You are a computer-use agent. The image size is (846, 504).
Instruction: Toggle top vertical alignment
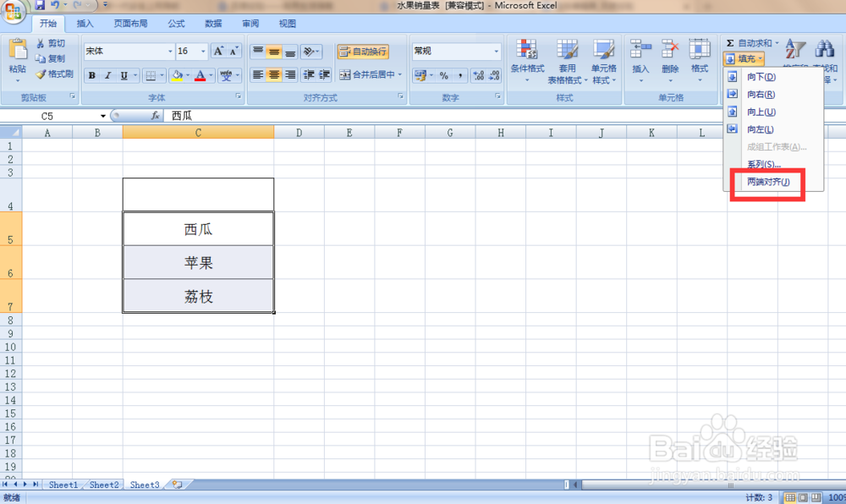pos(258,52)
